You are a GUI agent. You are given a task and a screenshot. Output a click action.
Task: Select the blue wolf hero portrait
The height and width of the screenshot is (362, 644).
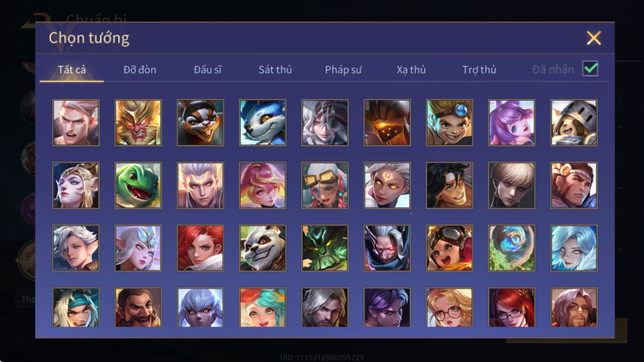[263, 122]
